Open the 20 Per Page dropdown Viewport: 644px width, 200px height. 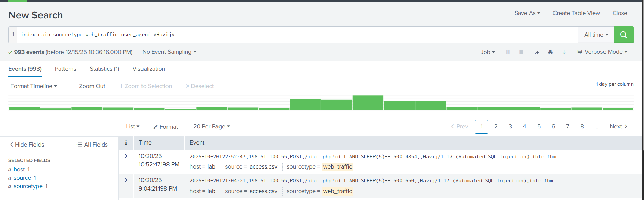[211, 126]
